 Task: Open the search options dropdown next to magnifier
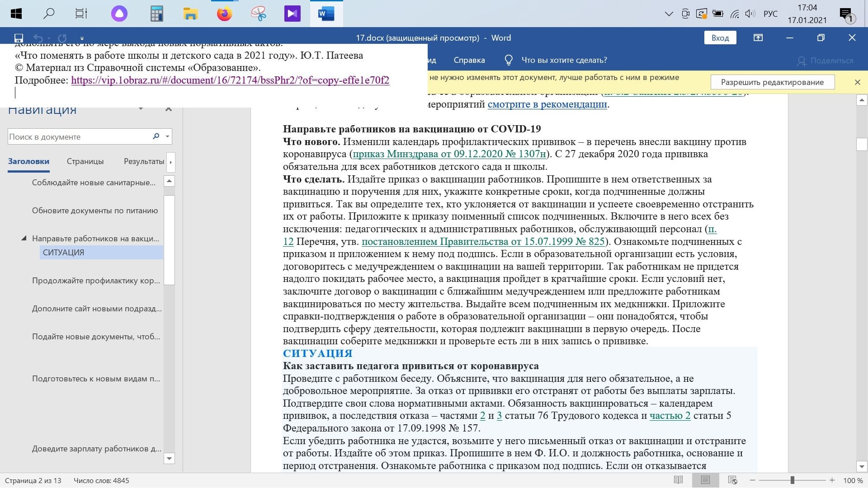tap(167, 136)
